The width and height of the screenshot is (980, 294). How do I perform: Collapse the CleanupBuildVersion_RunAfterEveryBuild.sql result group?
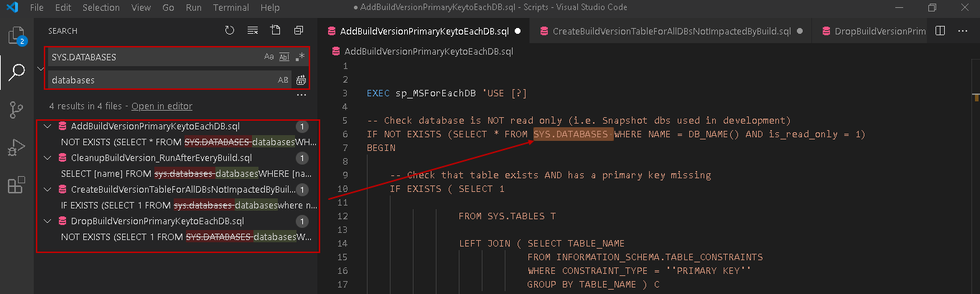pyautogui.click(x=48, y=158)
